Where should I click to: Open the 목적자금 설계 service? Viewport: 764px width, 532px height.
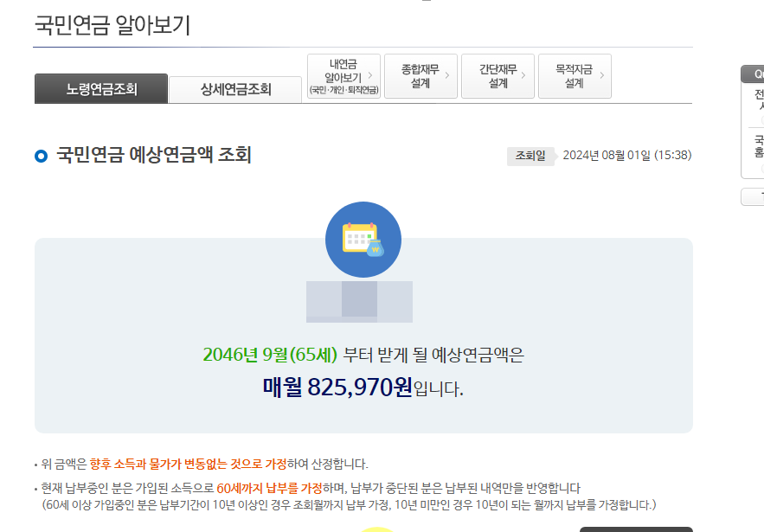575,76
